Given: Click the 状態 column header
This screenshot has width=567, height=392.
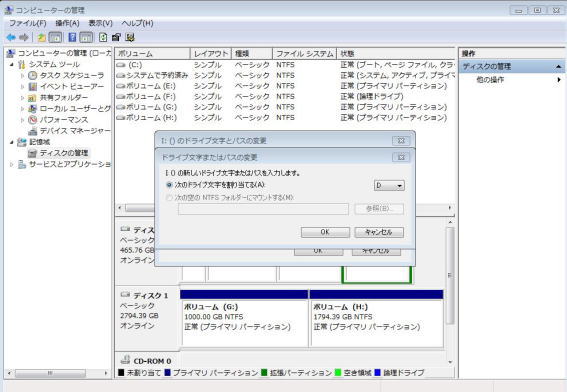Looking at the screenshot, I should pyautogui.click(x=395, y=54).
